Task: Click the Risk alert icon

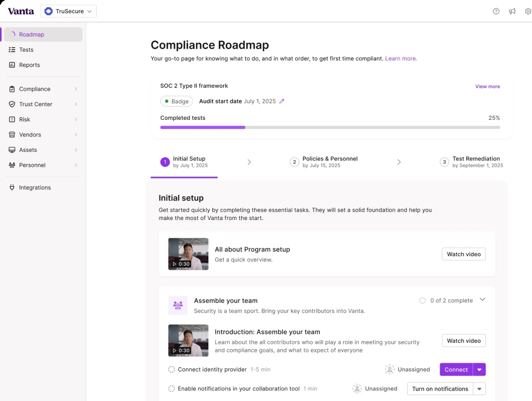Action: pos(12,119)
